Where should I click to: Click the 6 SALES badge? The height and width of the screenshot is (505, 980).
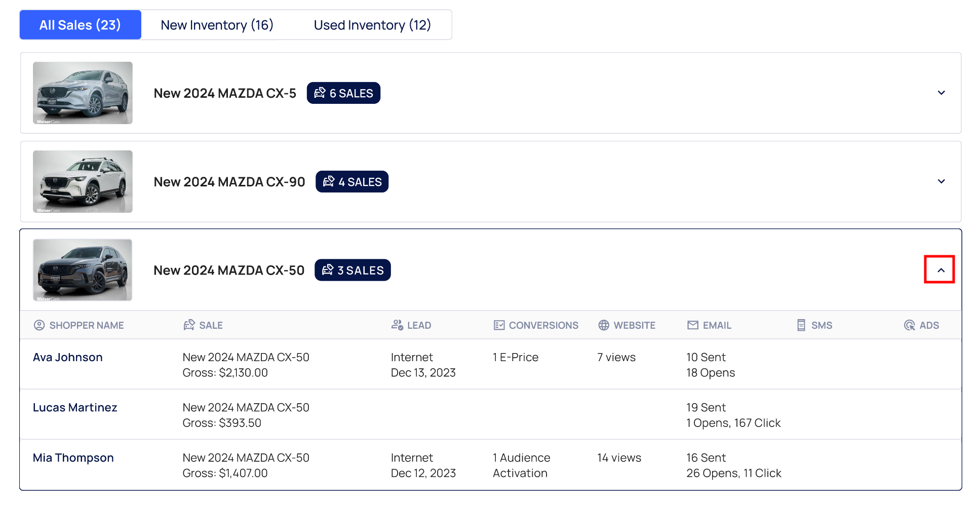click(x=343, y=93)
